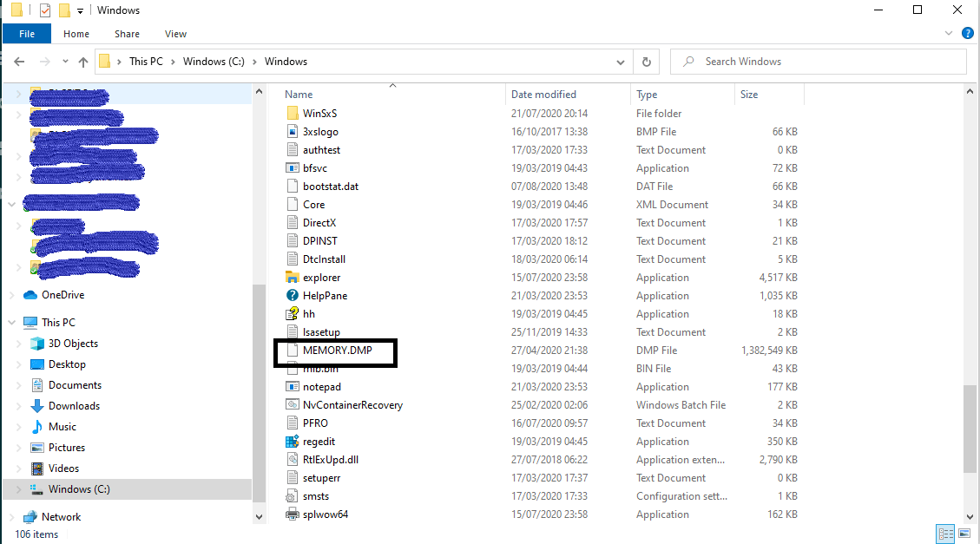The height and width of the screenshot is (544, 980).
Task: Select the MEMORY.DMP file
Action: pos(337,351)
